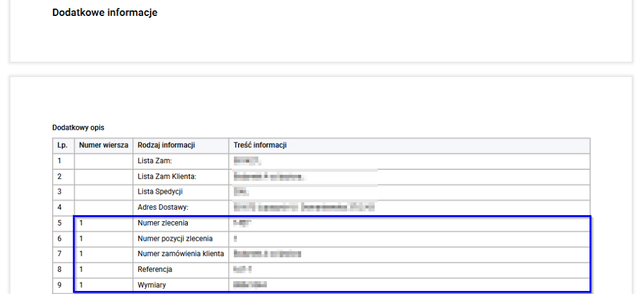The height and width of the screenshot is (294, 644).
Task: Select the "Numer wiersza" column header
Action: [x=103, y=145]
